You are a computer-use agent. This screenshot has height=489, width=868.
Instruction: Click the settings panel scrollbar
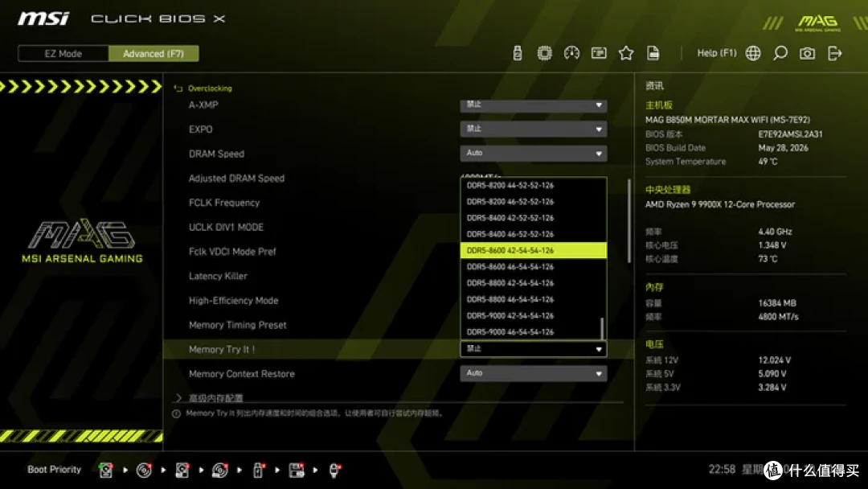pos(628,221)
